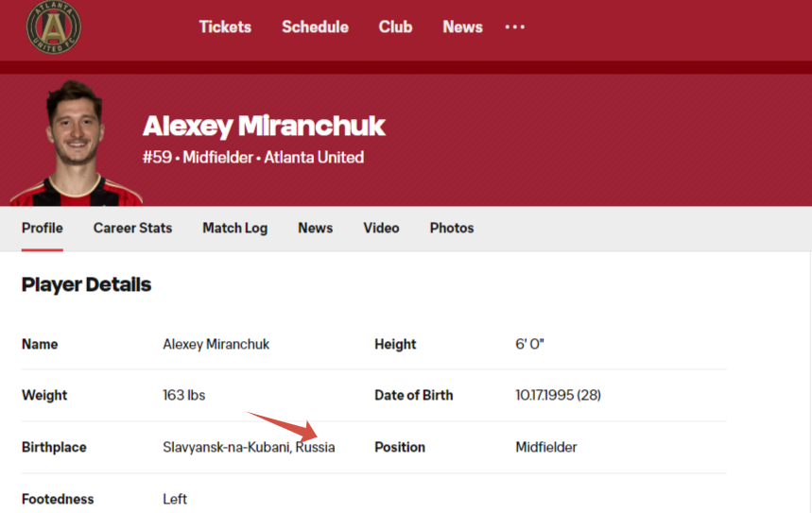Click Alexey Miranchuk's headshot photo
Image resolution: width=812 pixels, height=513 pixels.
coord(76,143)
